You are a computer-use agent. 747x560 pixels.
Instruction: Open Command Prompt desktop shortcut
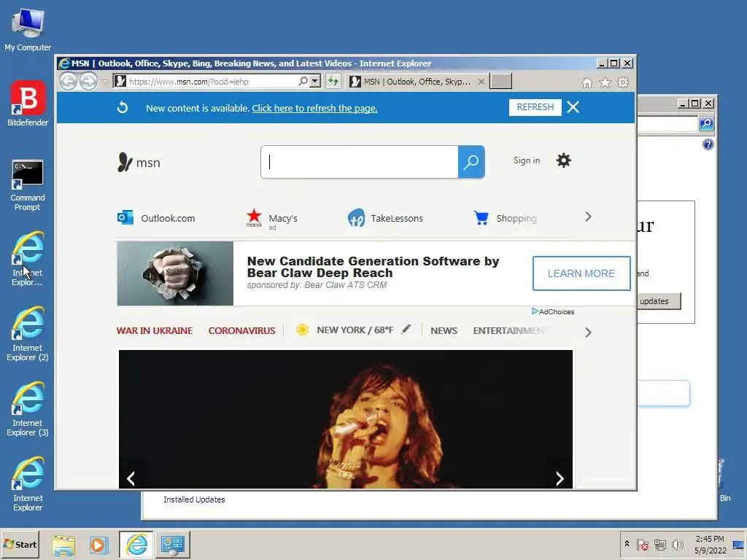click(28, 185)
